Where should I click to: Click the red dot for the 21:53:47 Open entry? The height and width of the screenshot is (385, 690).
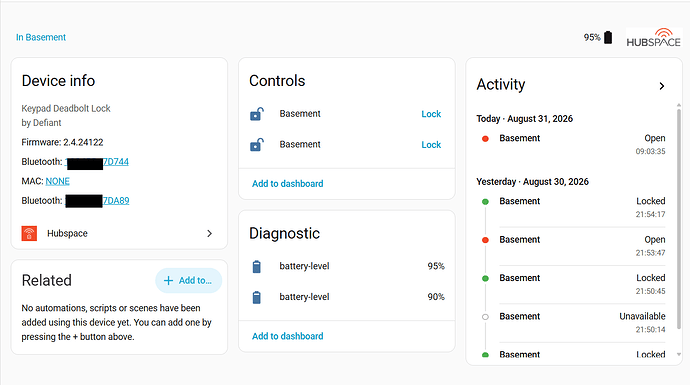click(485, 240)
